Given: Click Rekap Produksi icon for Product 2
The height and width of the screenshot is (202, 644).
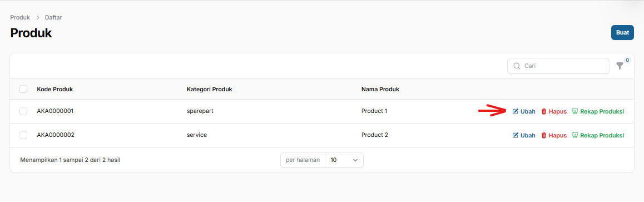Looking at the screenshot, I should click(x=575, y=135).
